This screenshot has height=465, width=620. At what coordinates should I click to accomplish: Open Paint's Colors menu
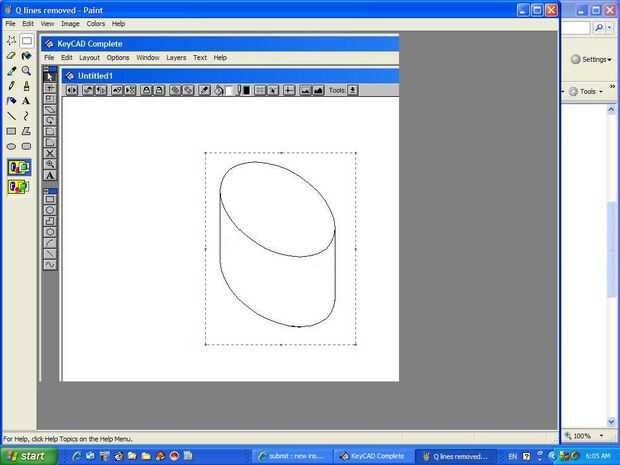click(96, 24)
